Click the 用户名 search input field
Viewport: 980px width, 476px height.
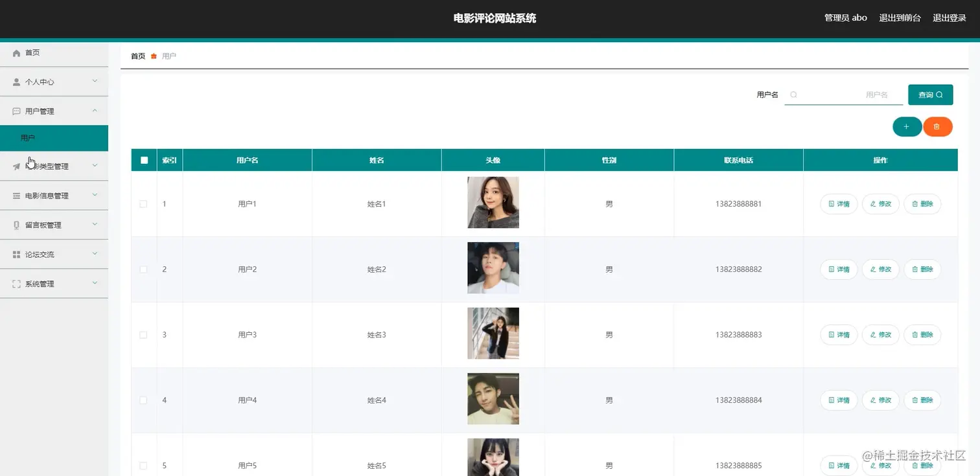(844, 95)
